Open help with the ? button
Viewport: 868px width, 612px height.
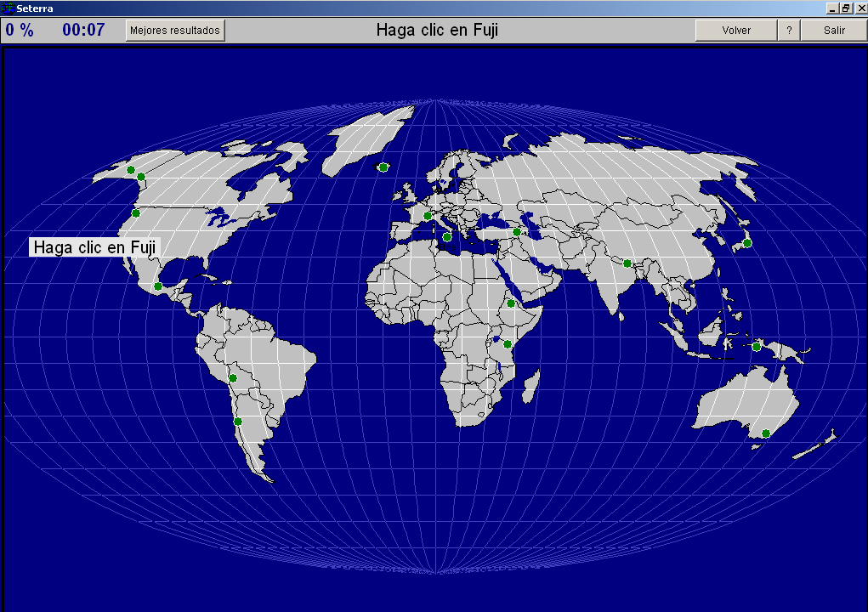(x=789, y=31)
